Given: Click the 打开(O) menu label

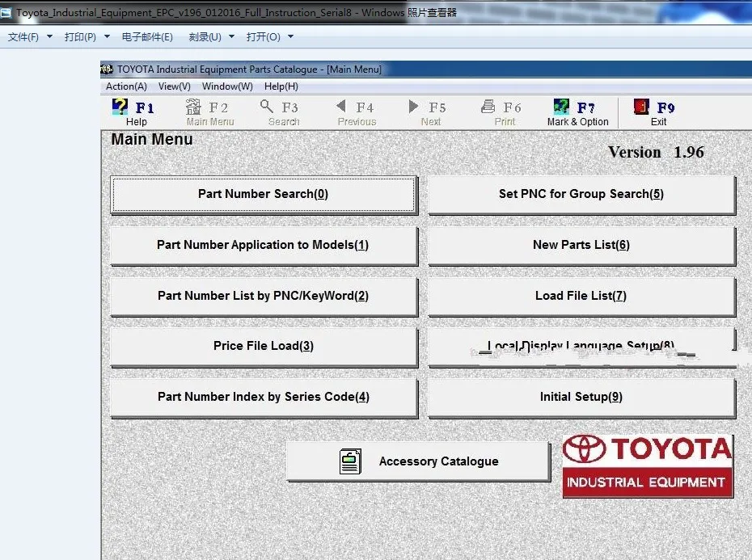Looking at the screenshot, I should pos(264,37).
